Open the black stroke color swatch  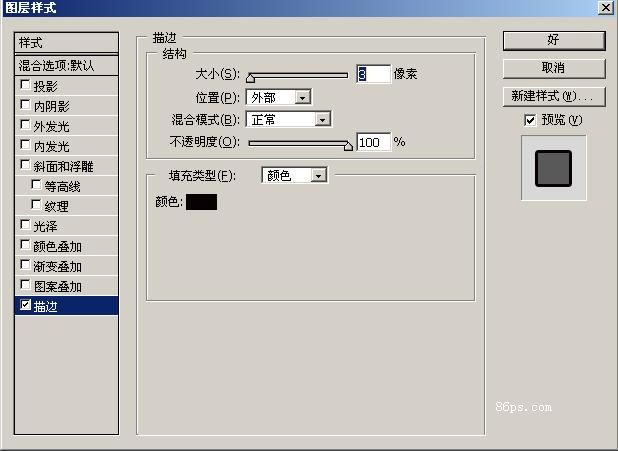click(x=201, y=202)
